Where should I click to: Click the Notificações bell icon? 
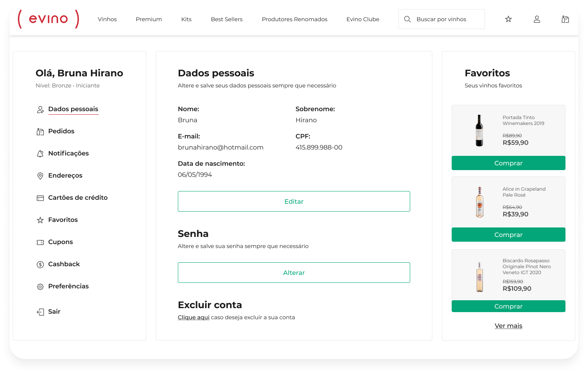pos(40,154)
